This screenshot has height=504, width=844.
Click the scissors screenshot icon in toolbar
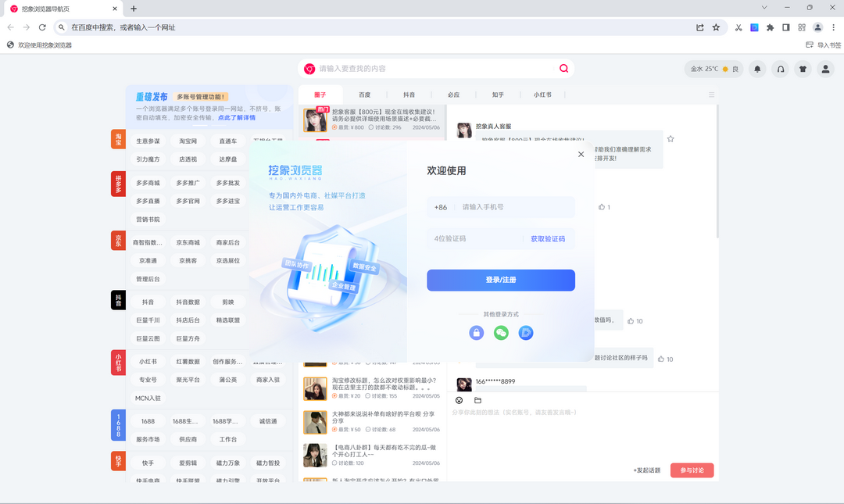738,27
